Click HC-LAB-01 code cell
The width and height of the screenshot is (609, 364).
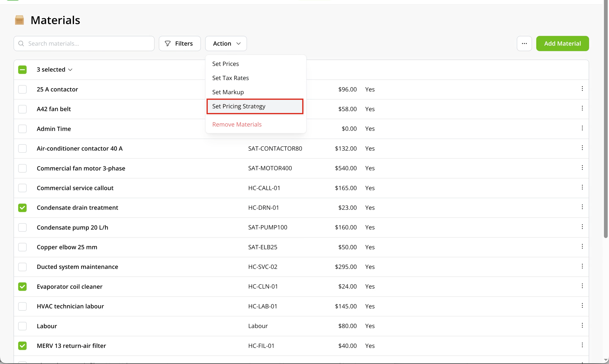[263, 306]
